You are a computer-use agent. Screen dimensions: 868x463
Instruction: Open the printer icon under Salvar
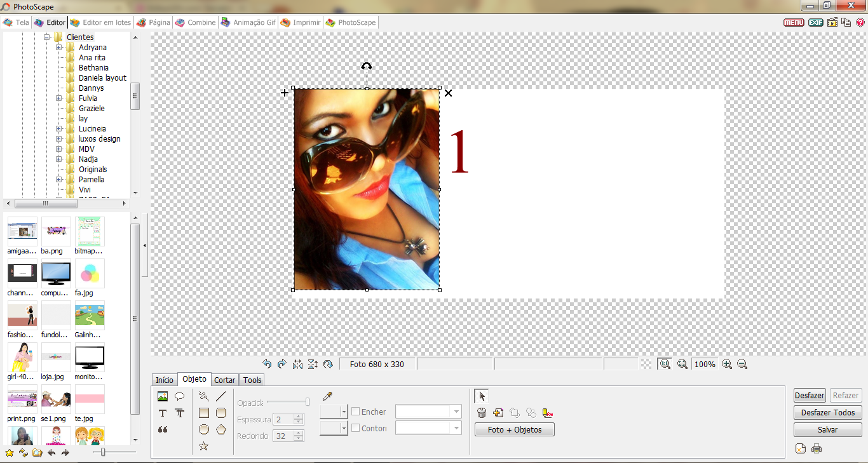click(817, 449)
